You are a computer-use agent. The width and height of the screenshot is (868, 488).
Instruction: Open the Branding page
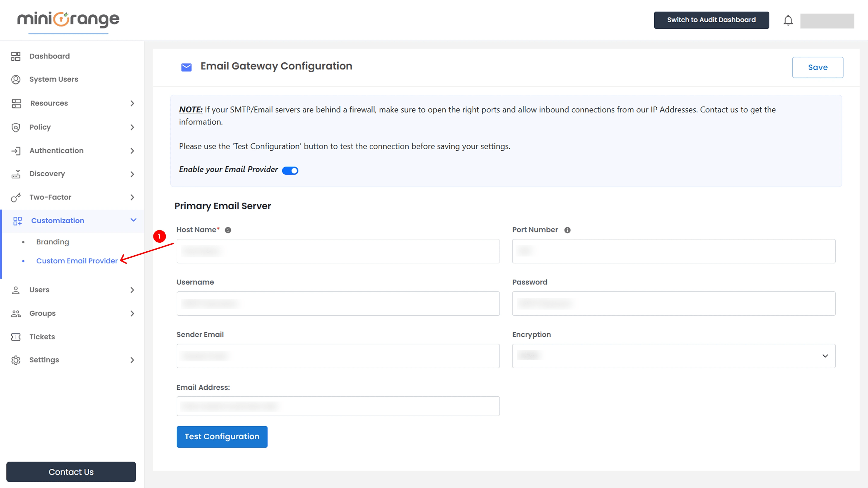coord(52,241)
